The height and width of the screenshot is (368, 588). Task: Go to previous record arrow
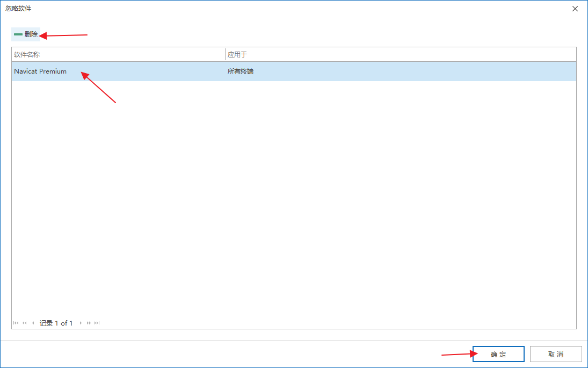pos(33,323)
